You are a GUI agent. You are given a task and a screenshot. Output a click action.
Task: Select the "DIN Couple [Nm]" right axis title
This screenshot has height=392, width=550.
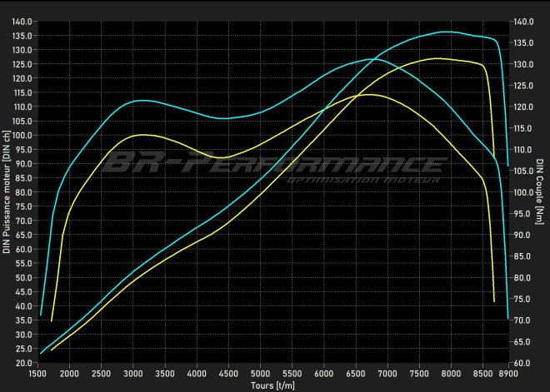(x=540, y=192)
